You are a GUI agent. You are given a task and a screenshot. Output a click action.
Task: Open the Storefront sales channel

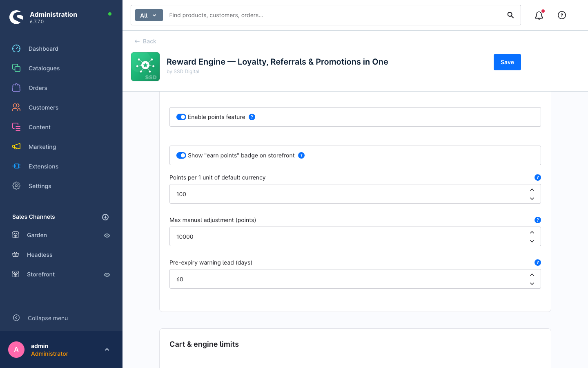pyautogui.click(x=41, y=274)
